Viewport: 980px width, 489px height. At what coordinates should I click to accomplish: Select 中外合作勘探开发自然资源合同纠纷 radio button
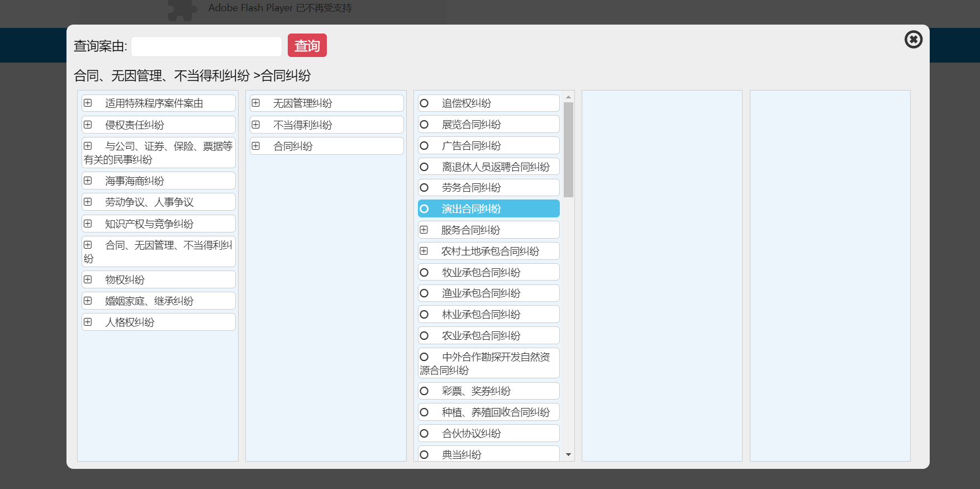pyautogui.click(x=424, y=357)
